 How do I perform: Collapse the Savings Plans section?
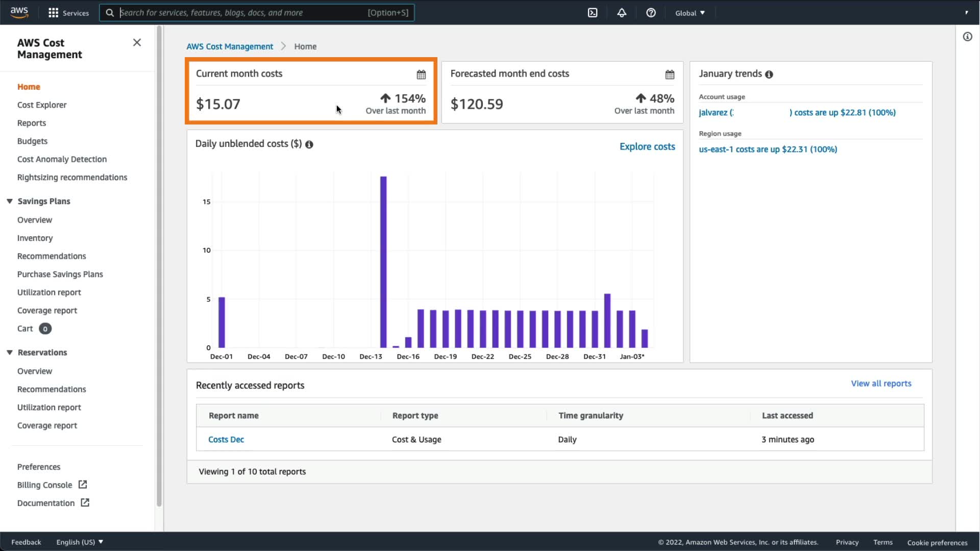(x=10, y=201)
